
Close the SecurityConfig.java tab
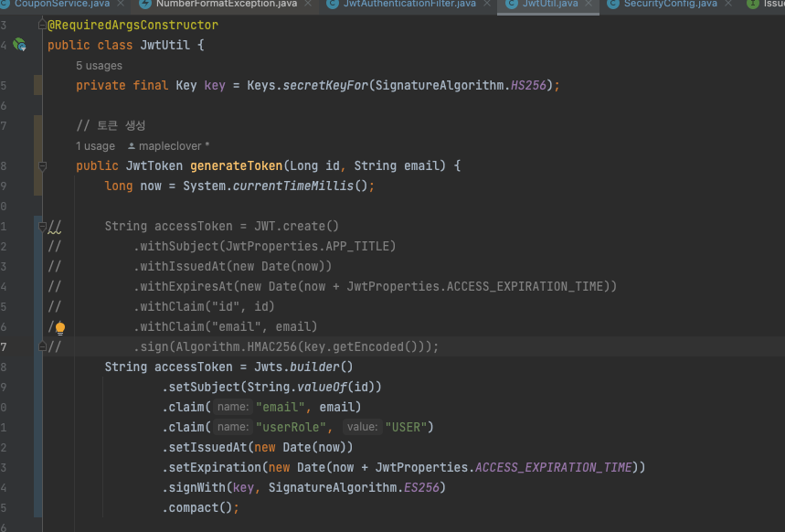coord(728,4)
